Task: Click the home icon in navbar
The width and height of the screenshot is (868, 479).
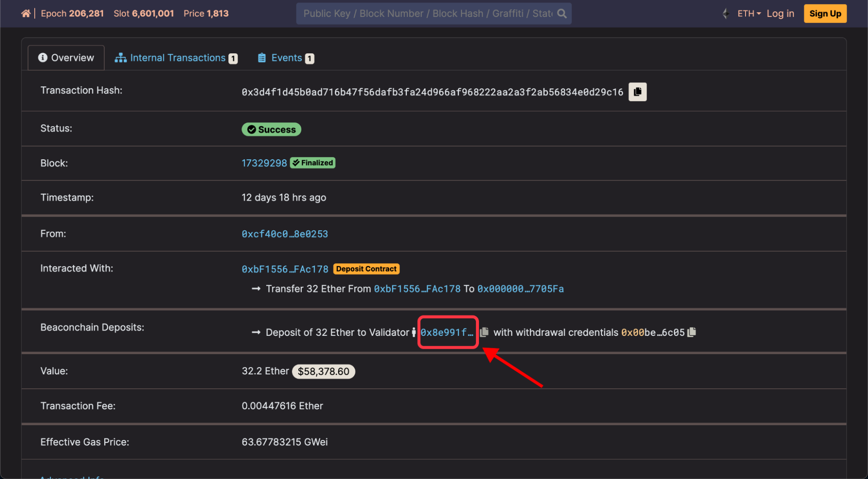Action: point(26,13)
